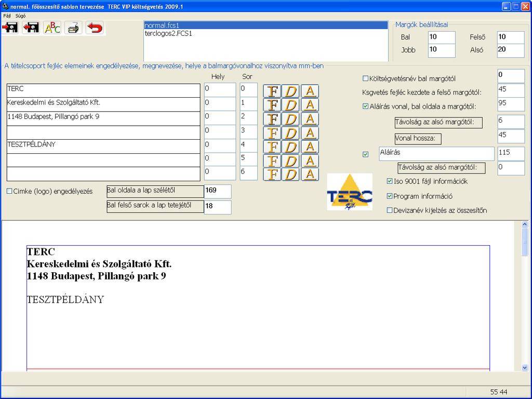Image resolution: width=532 pixels, height=399 pixels.
Task: Click A button in 1148 Budapest row
Action: pyautogui.click(x=310, y=119)
